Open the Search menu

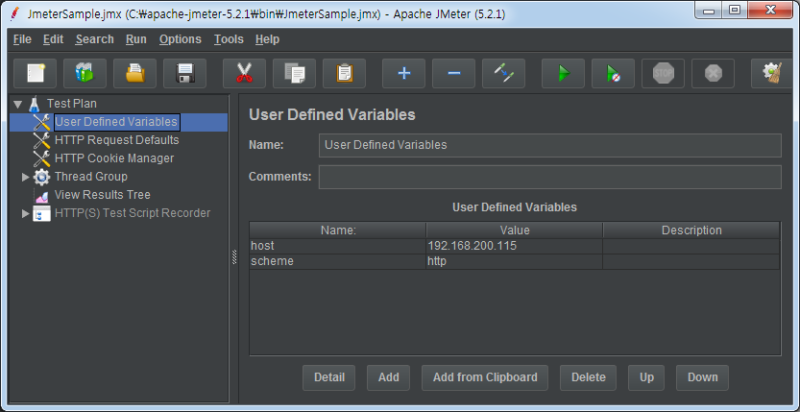tap(94, 39)
